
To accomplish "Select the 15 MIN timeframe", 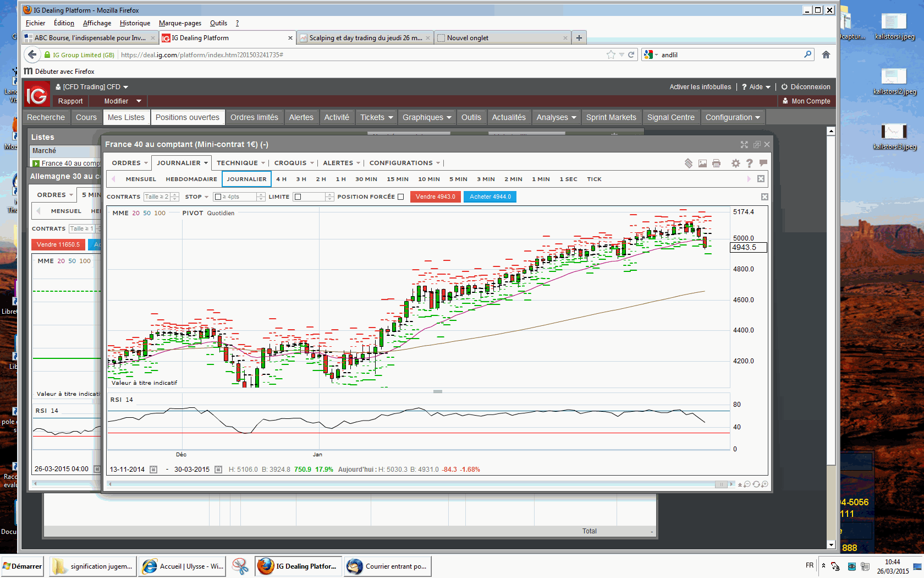I will point(397,179).
